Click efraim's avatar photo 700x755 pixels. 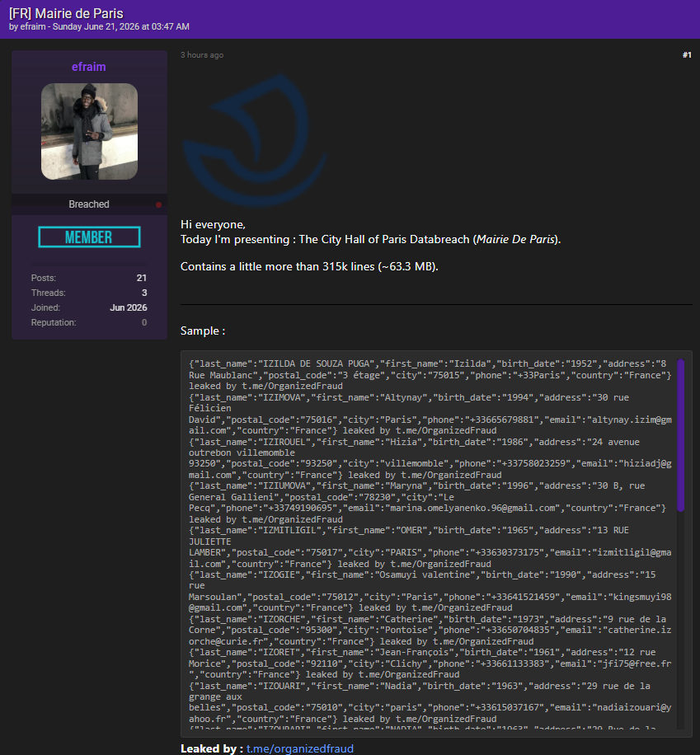pos(89,131)
